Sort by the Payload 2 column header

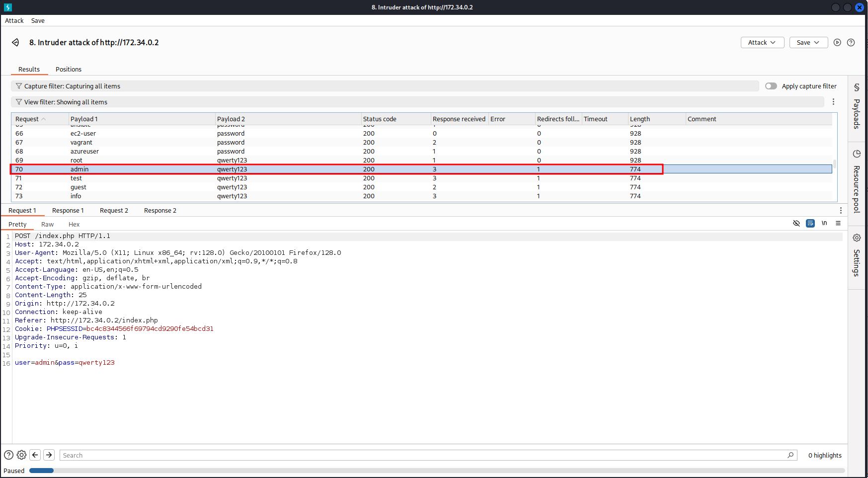[x=288, y=119]
